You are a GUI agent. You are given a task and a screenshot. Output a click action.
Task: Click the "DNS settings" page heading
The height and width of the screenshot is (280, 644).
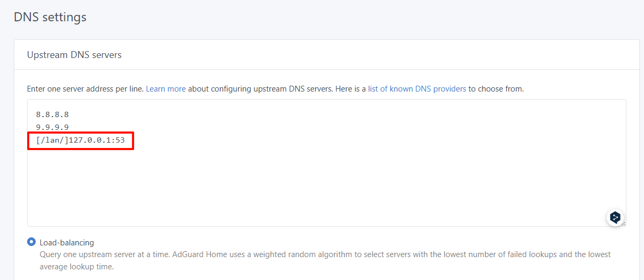pos(50,17)
